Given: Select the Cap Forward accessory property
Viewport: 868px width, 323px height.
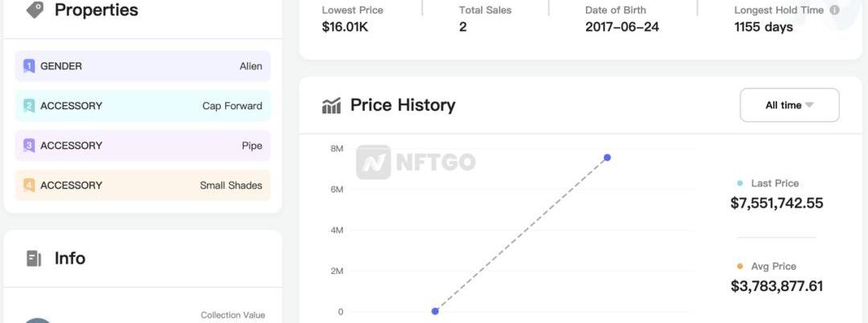Looking at the screenshot, I should [x=232, y=105].
